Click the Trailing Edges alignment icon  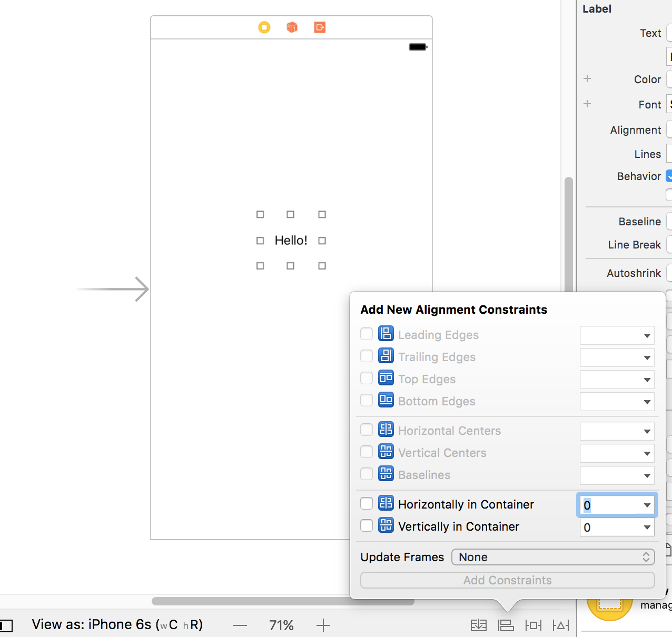tap(386, 356)
